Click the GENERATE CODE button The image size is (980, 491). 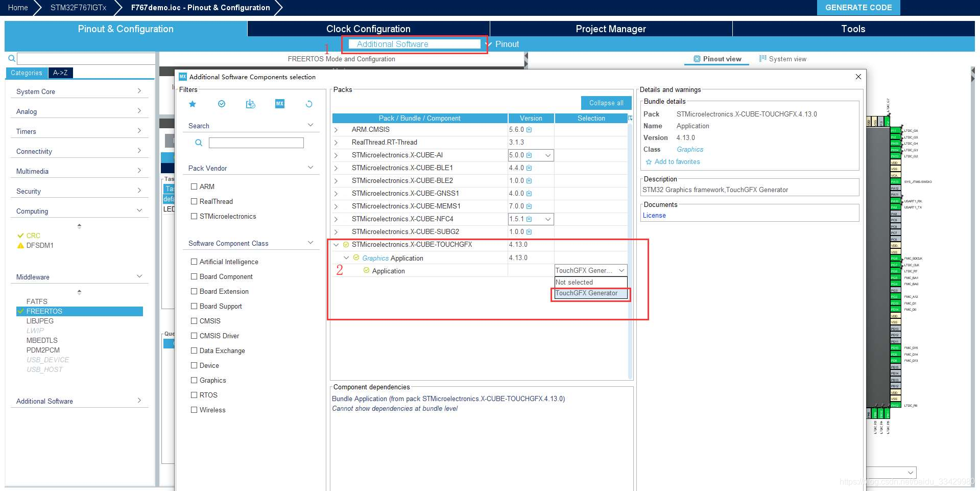click(858, 8)
